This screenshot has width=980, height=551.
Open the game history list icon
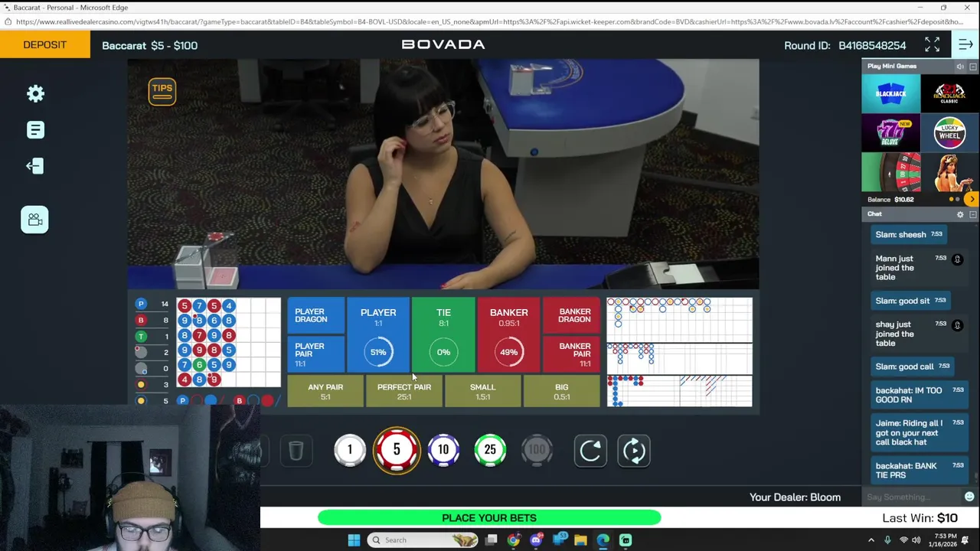[x=35, y=129]
